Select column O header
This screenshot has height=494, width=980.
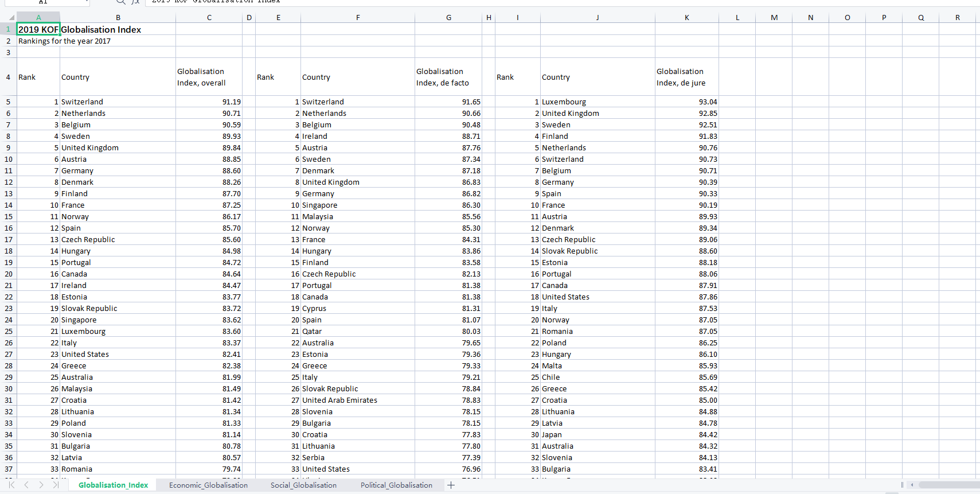point(848,17)
